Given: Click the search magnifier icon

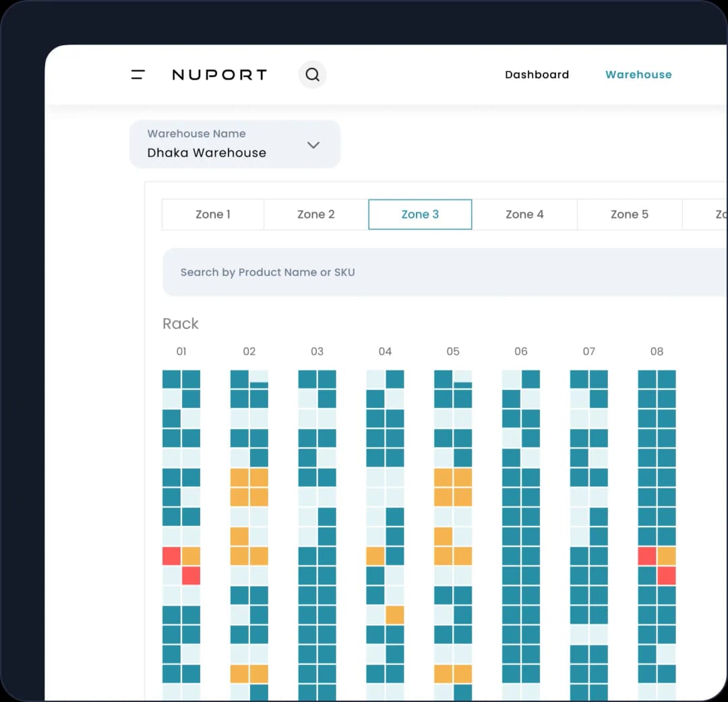Looking at the screenshot, I should 313,74.
